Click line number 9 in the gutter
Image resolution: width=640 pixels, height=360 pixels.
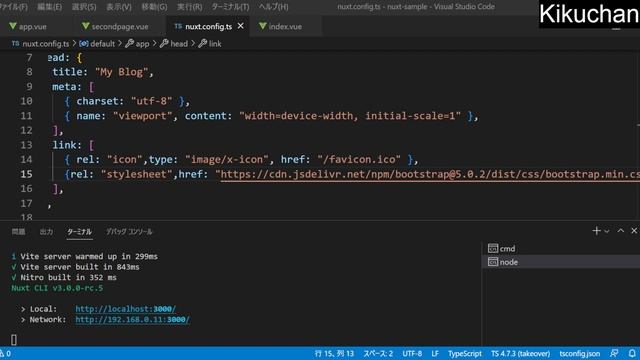tap(29, 87)
